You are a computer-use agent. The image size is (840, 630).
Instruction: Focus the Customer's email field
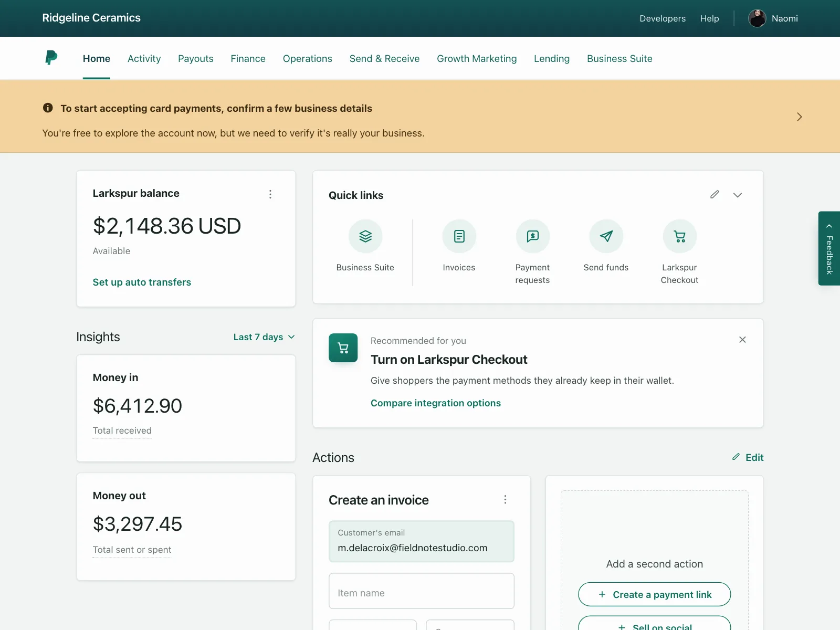coord(422,541)
